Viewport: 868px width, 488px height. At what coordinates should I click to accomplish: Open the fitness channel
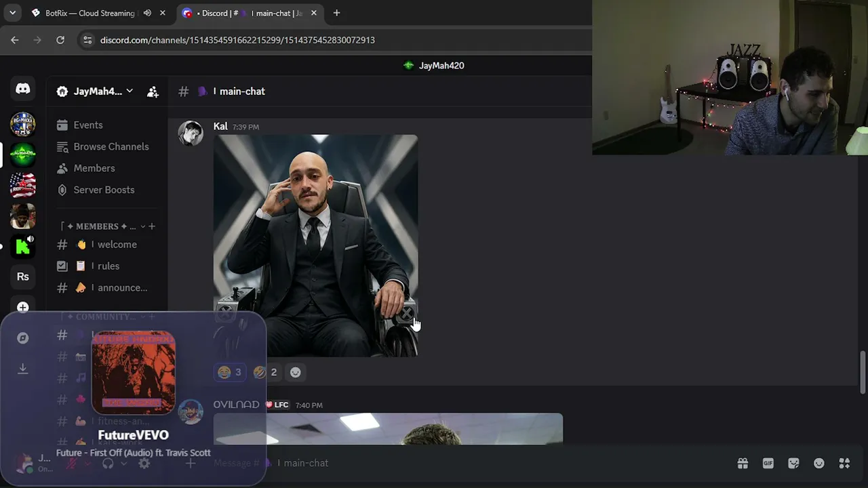pyautogui.click(x=107, y=422)
